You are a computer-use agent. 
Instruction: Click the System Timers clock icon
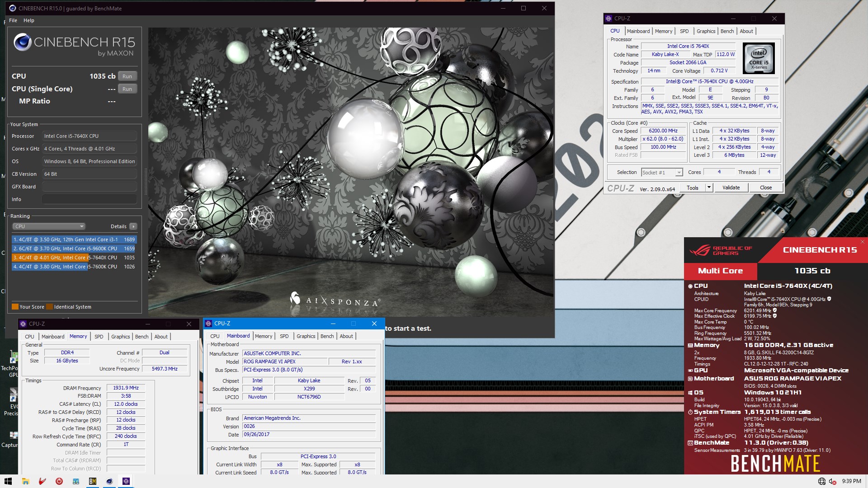[x=690, y=412]
